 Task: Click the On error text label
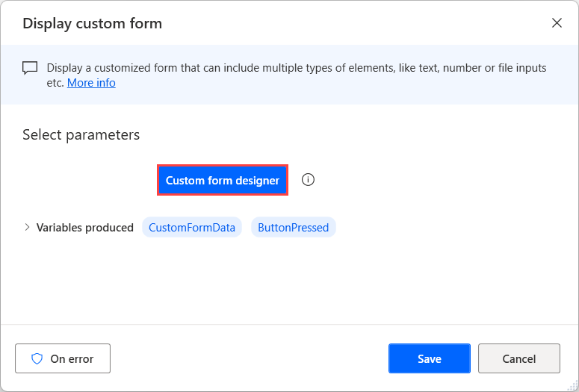pos(71,358)
